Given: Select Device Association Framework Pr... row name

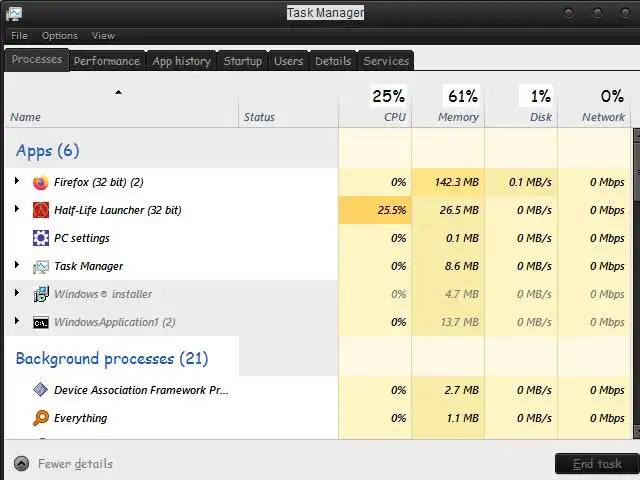Looking at the screenshot, I should (x=141, y=390).
